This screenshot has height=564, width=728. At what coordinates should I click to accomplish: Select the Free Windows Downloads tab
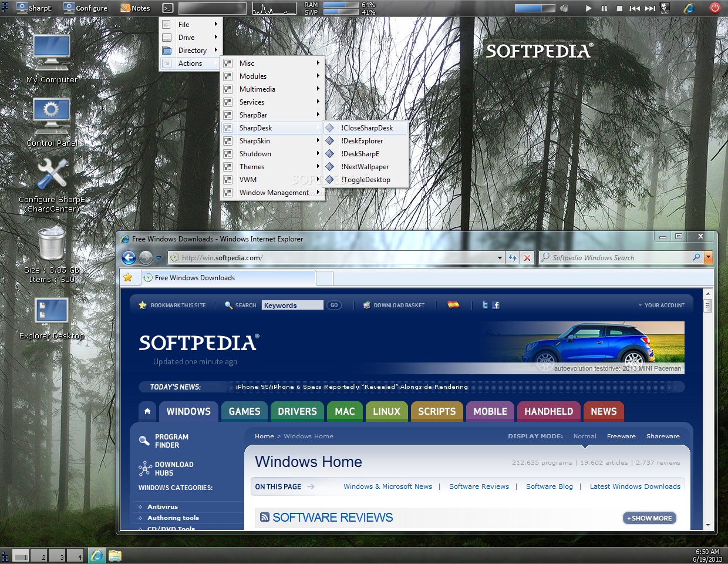click(227, 278)
